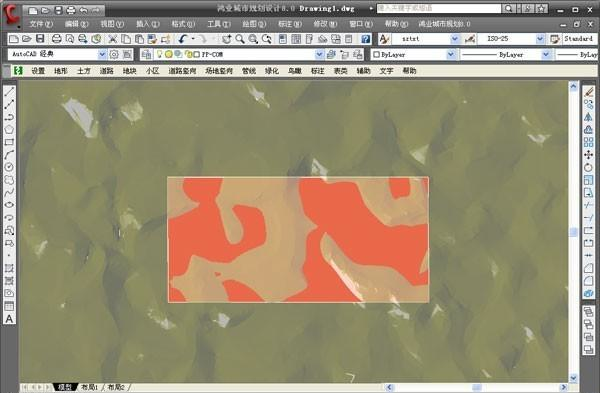Switch to the 布局1 layout tab
600x393 pixels.
point(90,387)
